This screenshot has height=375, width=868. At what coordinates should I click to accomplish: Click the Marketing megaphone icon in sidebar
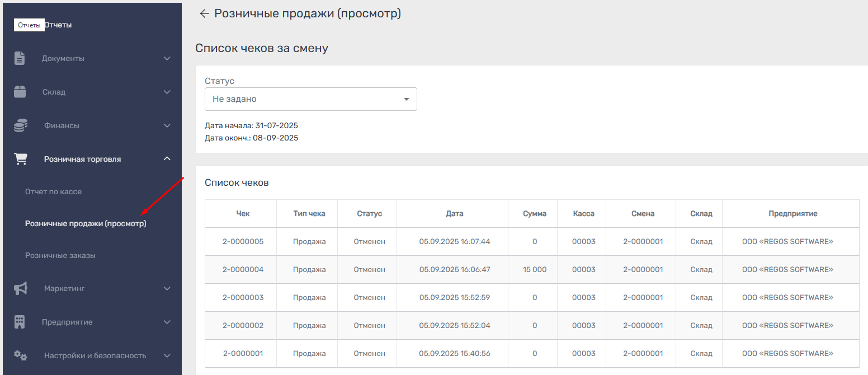click(x=20, y=288)
